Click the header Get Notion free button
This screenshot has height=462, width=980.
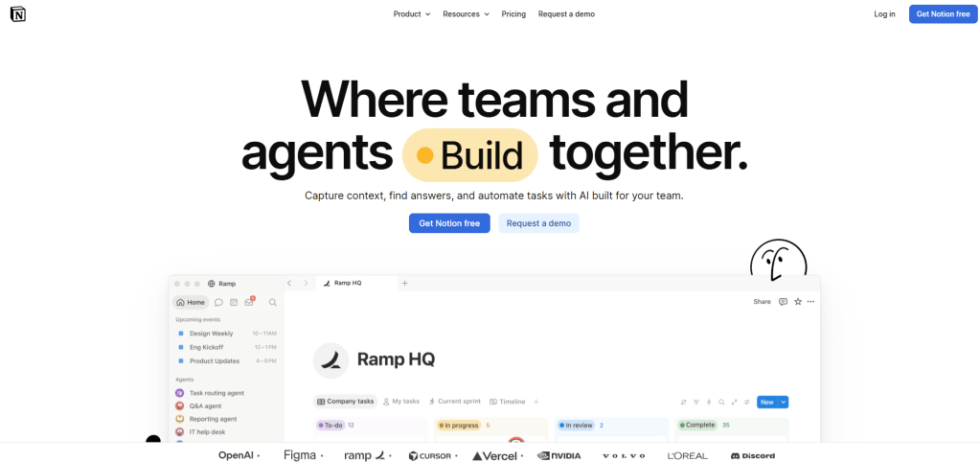point(944,13)
